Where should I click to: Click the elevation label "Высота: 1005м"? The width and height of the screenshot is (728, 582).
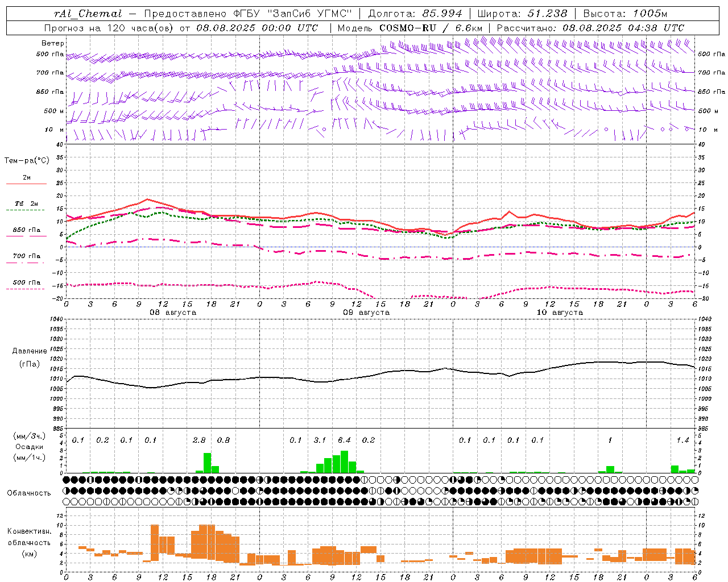click(x=625, y=14)
